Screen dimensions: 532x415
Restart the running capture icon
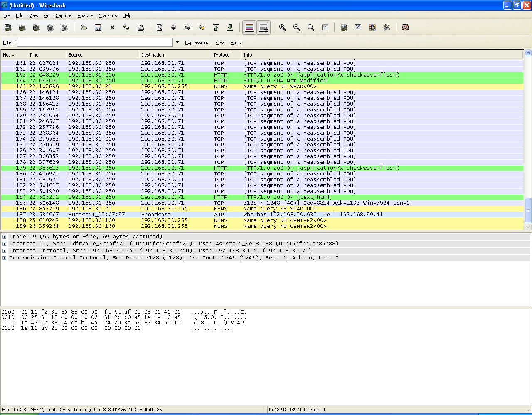64,27
